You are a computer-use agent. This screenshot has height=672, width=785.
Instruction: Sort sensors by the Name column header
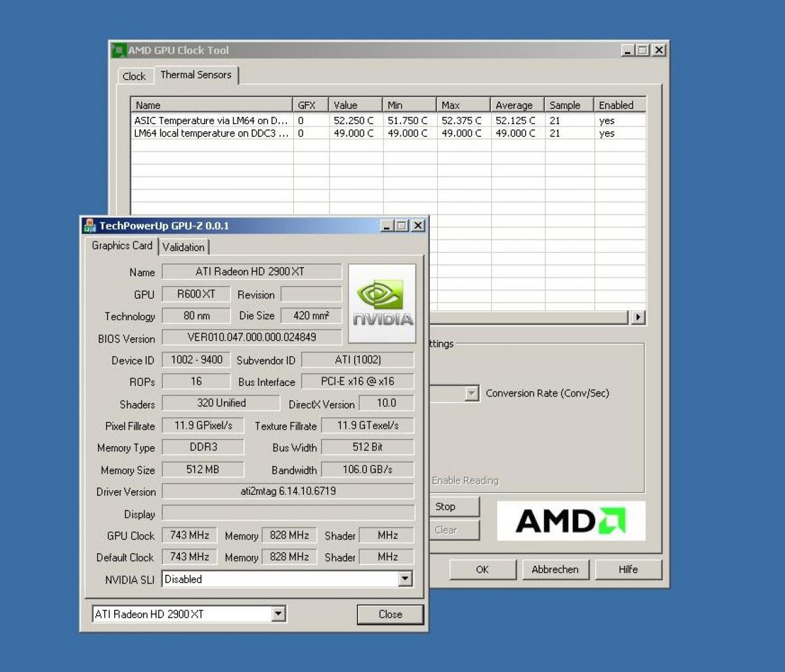coord(212,105)
